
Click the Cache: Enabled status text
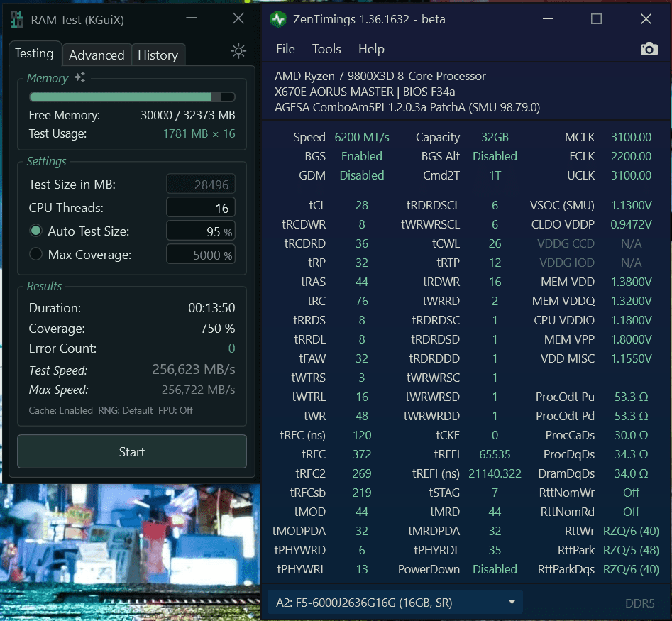point(60,410)
